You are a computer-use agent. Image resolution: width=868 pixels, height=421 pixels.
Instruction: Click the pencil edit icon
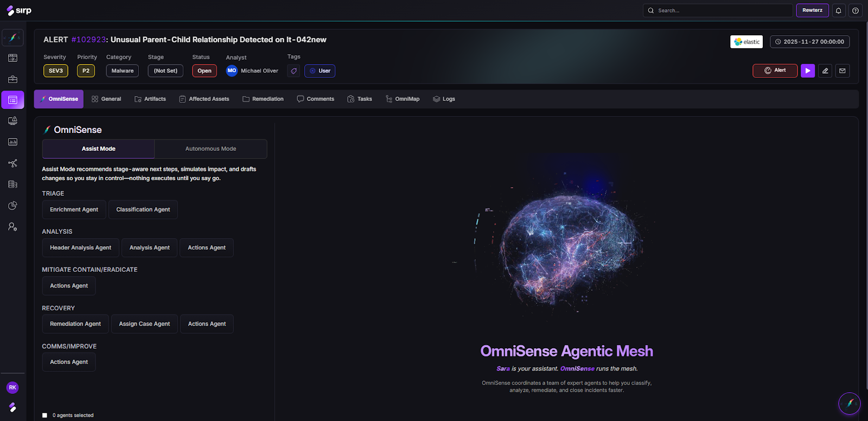point(825,71)
